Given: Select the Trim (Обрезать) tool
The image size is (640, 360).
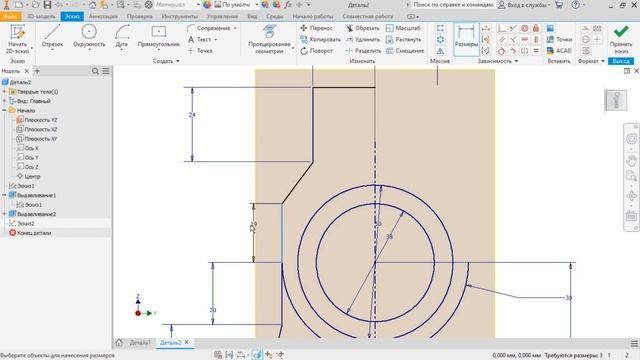Looking at the screenshot, I should 362,28.
